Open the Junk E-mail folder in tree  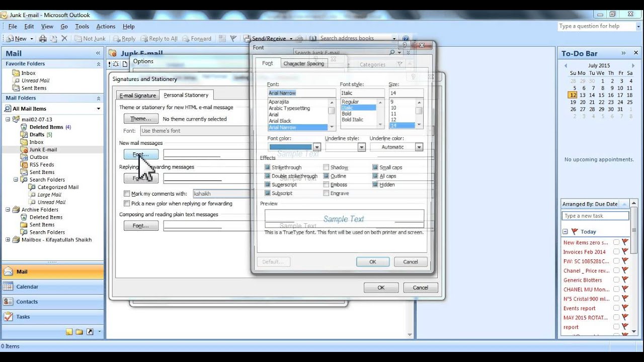point(43,149)
